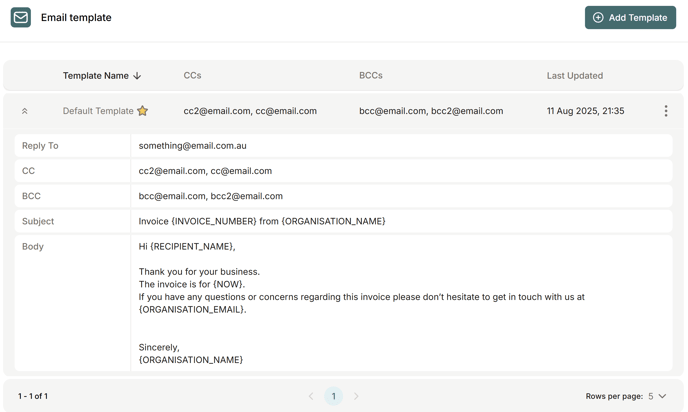
Task: Collapse the Default Template row details
Action: click(25, 111)
